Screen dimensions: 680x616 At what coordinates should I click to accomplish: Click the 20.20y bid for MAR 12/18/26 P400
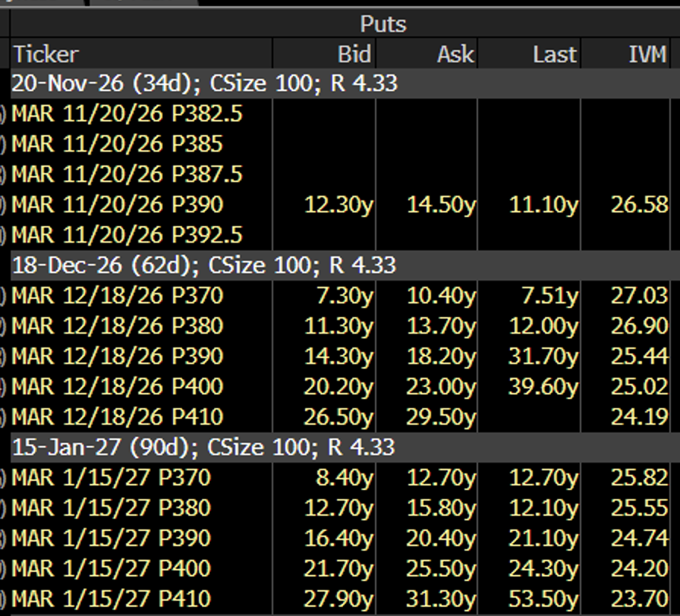[x=338, y=387]
